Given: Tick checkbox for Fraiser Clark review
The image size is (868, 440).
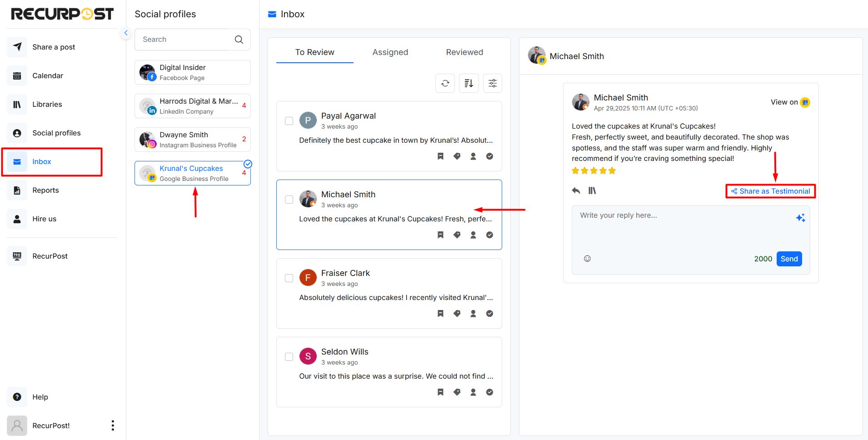Looking at the screenshot, I should coord(289,278).
